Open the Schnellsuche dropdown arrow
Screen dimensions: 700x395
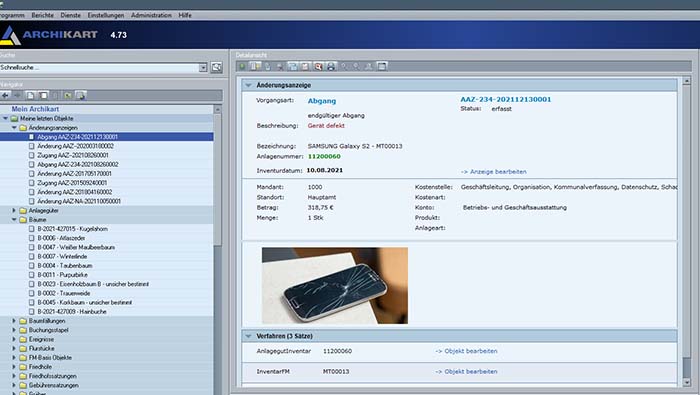203,67
